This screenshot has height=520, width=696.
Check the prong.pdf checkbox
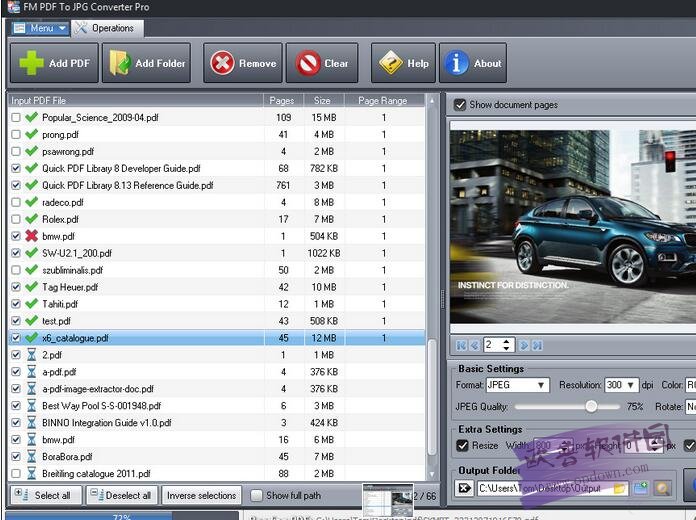(16, 134)
